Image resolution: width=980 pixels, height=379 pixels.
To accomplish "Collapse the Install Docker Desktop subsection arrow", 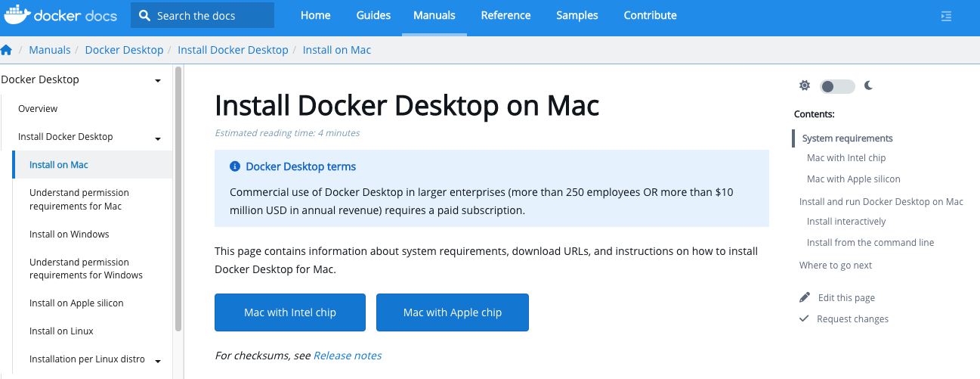I will coord(158,139).
